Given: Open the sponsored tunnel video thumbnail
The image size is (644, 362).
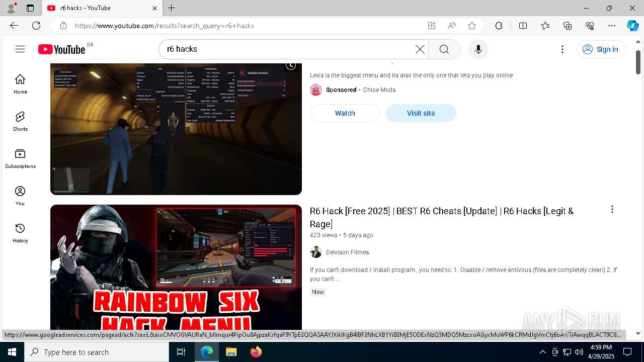Looking at the screenshot, I should (x=176, y=129).
